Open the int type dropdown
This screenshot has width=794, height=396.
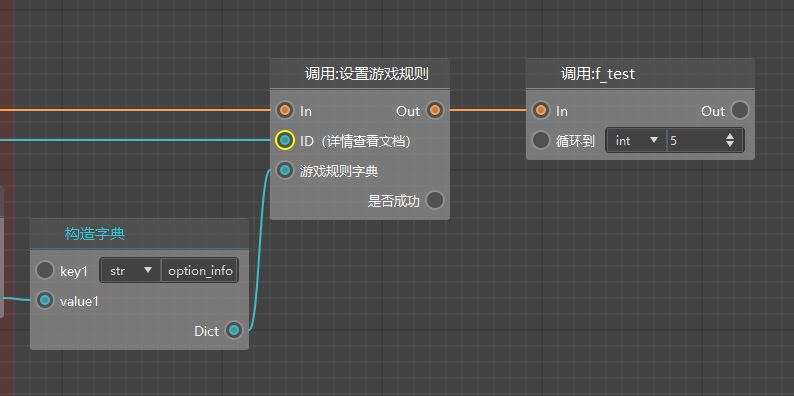click(636, 140)
